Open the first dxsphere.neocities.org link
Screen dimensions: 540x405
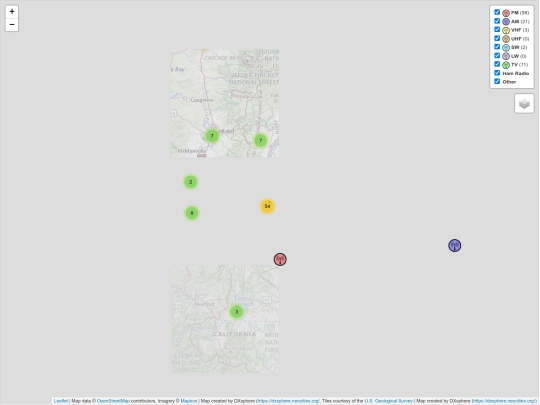point(288,401)
